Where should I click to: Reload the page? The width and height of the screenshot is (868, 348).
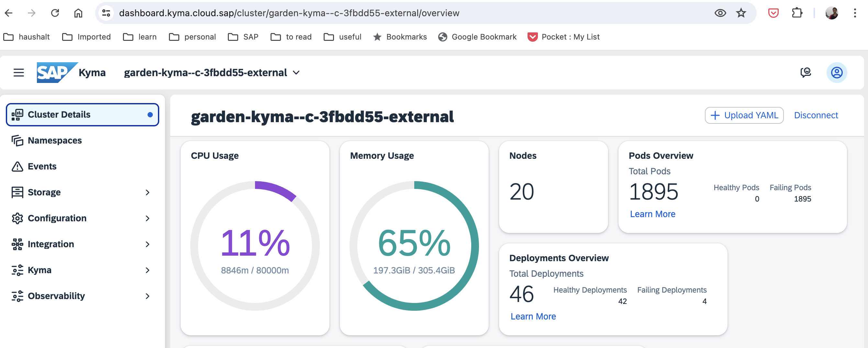coord(55,13)
